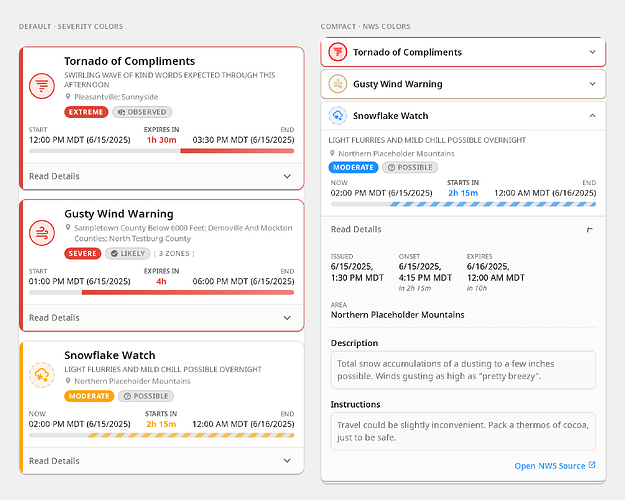
Task: Click the 3 ZONES label
Action: pos(174,254)
